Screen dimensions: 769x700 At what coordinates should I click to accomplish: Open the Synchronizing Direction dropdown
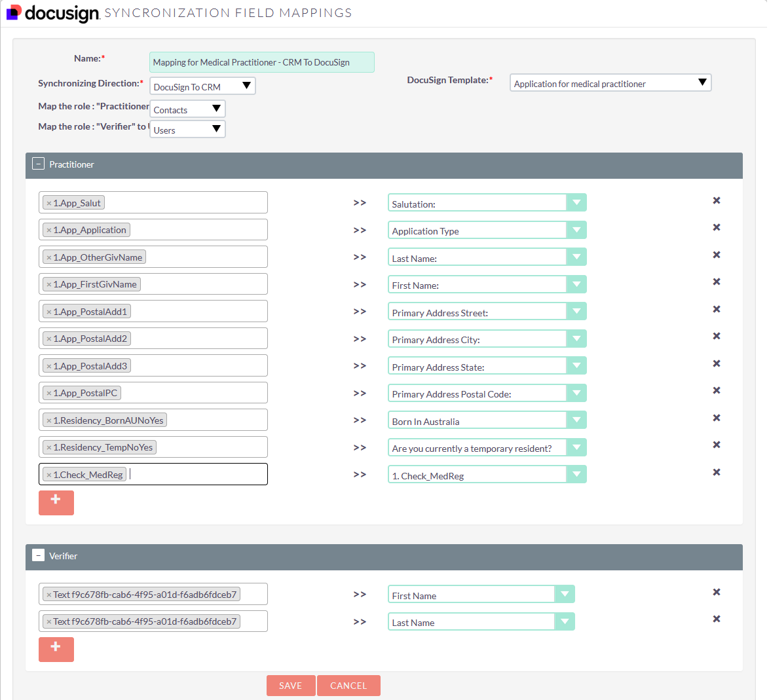point(202,86)
